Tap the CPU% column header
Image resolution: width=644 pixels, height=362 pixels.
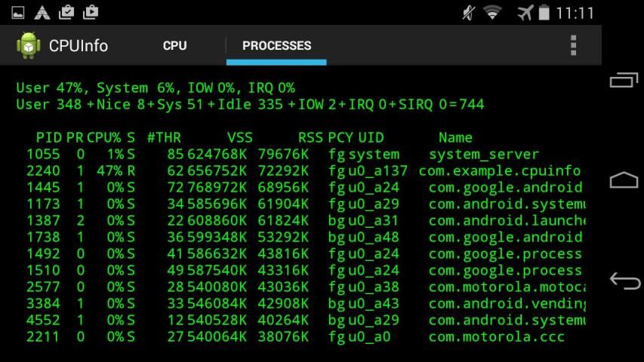pos(104,138)
